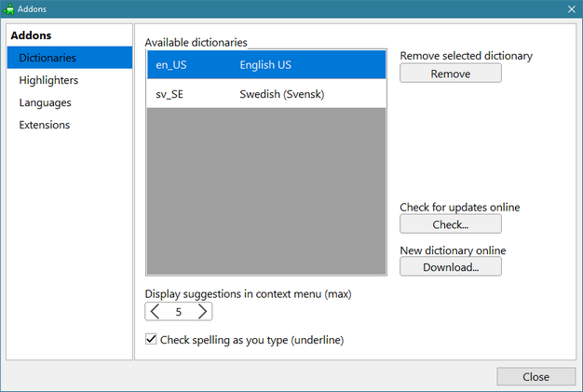Switch to the Languages section

45,102
